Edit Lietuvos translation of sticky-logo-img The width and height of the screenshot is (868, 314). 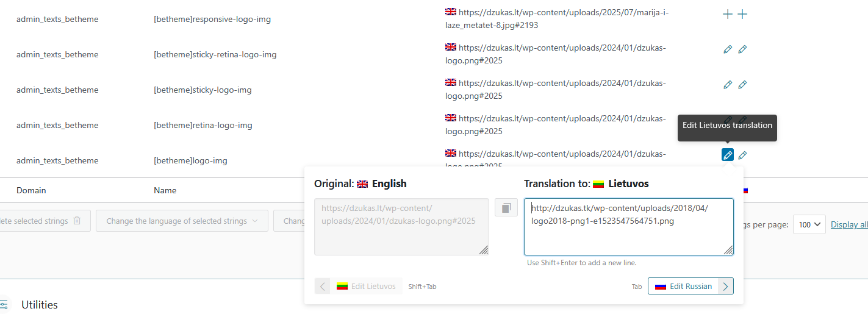point(727,85)
